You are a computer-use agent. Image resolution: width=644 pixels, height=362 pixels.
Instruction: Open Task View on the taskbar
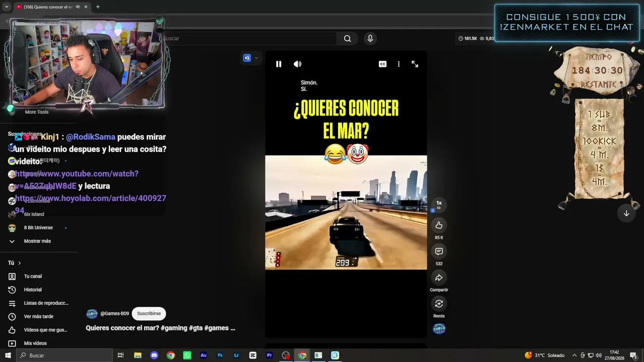point(121,355)
